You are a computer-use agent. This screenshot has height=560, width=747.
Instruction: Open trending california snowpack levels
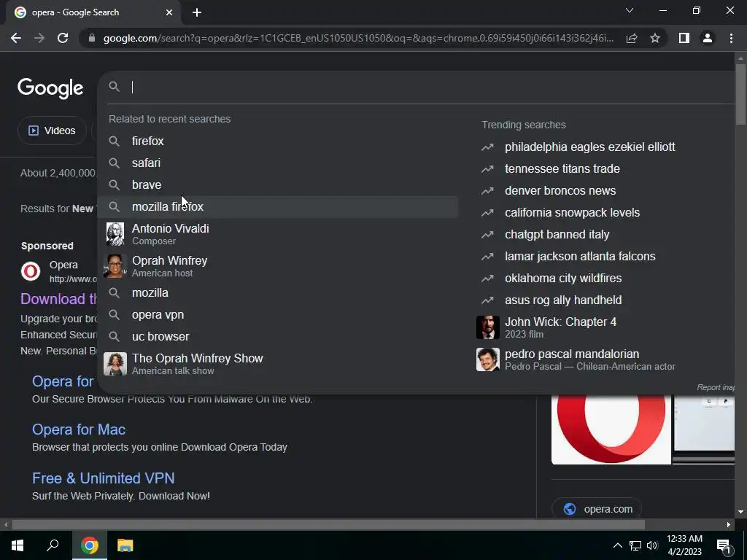tap(572, 212)
